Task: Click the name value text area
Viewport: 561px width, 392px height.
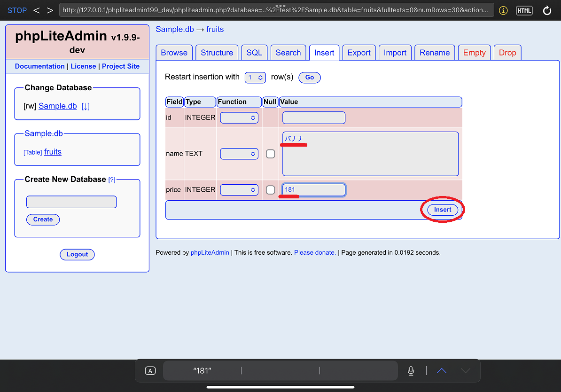Action: 370,154
